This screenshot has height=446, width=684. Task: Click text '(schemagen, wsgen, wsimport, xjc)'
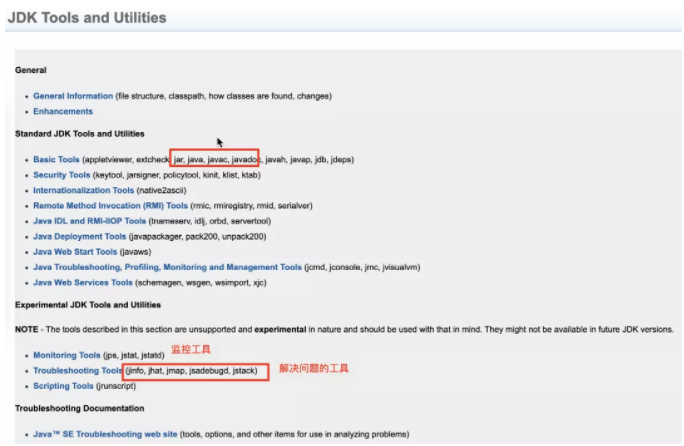(x=201, y=283)
